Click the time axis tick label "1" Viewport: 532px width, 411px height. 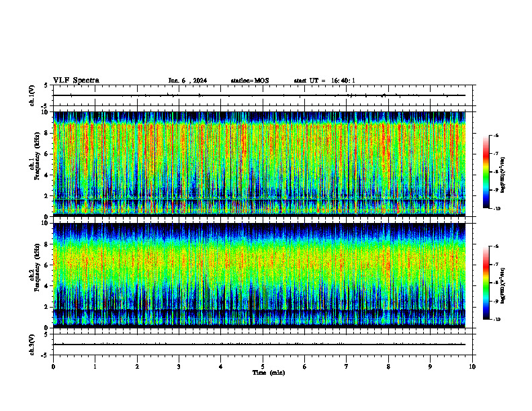pyautogui.click(x=95, y=367)
